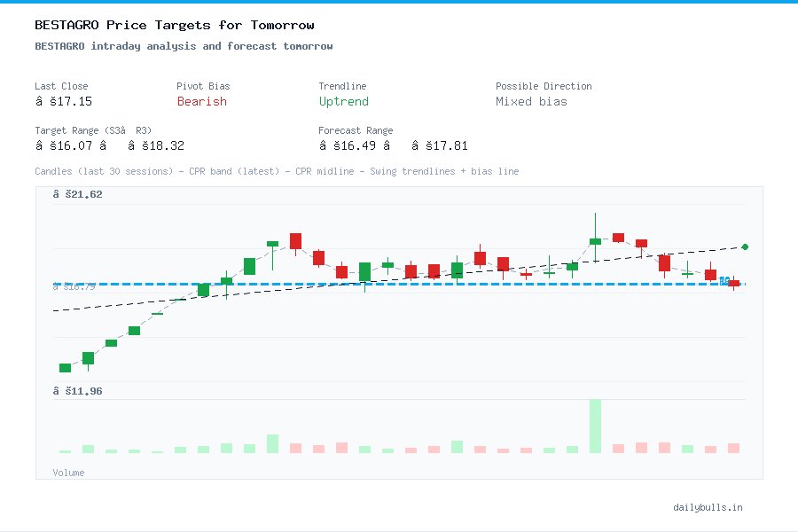The height and width of the screenshot is (532, 798).
Task: Select the green Uptrend trendline value
Action: (x=343, y=101)
